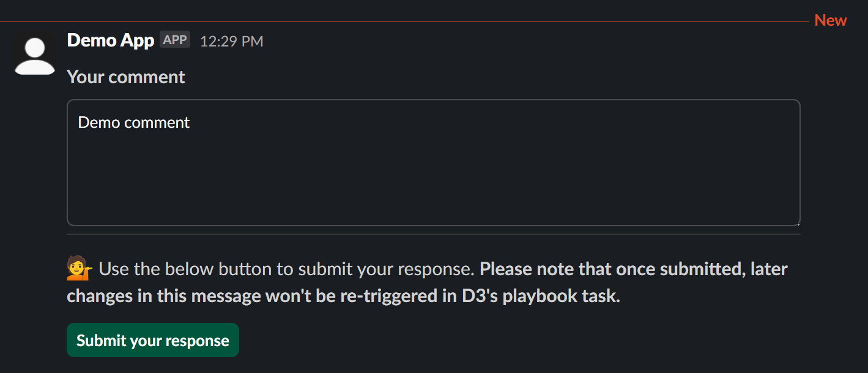This screenshot has width=868, height=373.
Task: Click the "Your comment" field label
Action: pyautogui.click(x=125, y=77)
